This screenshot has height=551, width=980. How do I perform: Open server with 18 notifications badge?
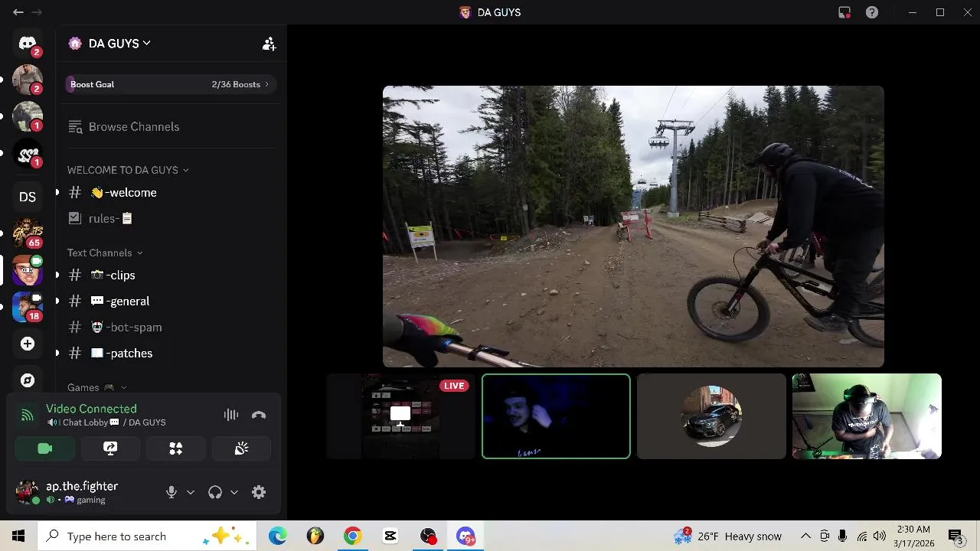click(x=28, y=306)
